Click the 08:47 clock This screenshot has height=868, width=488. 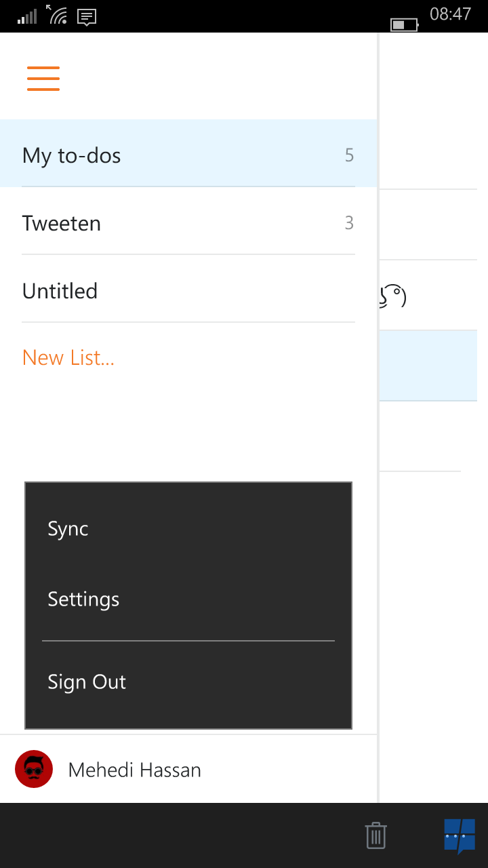[x=450, y=14]
